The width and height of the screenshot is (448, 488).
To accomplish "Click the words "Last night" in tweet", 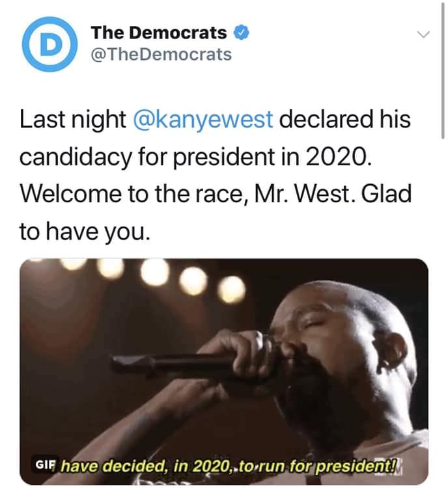I will 72,119.
